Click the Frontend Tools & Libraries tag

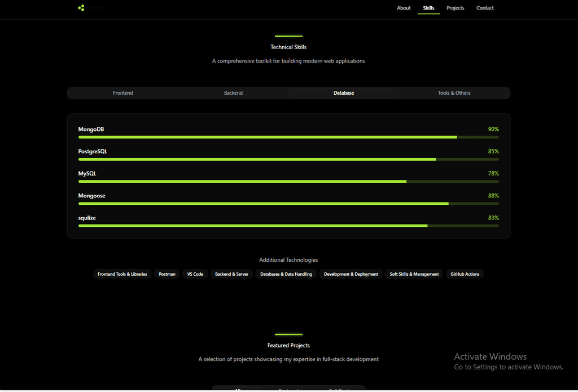122,274
